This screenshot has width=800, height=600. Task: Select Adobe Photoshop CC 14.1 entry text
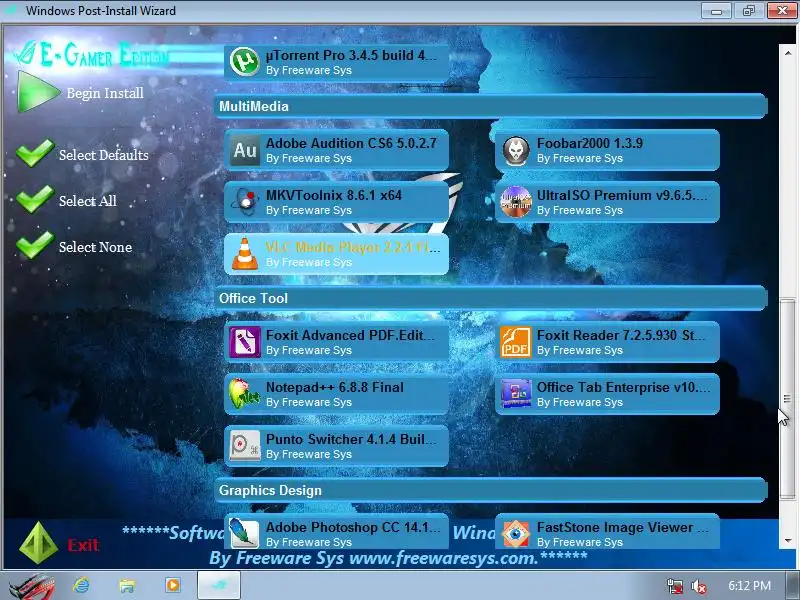[x=353, y=527]
